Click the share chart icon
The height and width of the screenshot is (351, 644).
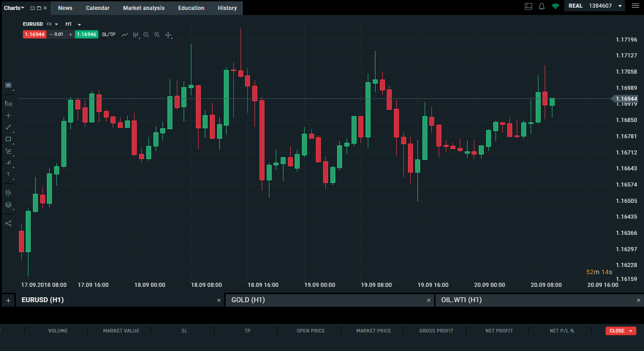pos(8,223)
